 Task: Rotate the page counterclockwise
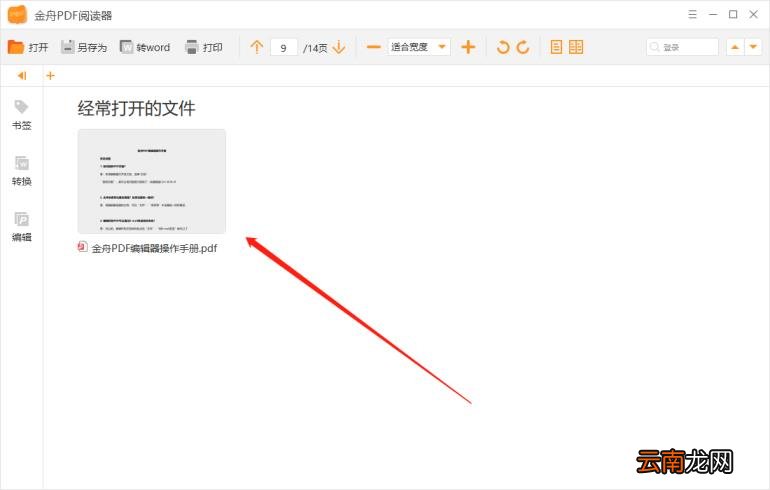click(x=503, y=47)
